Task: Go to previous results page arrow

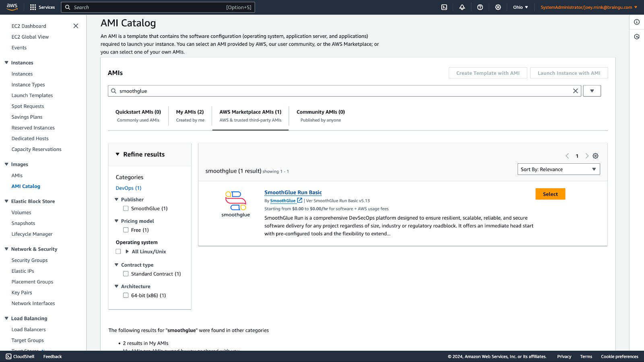Action: click(567, 156)
